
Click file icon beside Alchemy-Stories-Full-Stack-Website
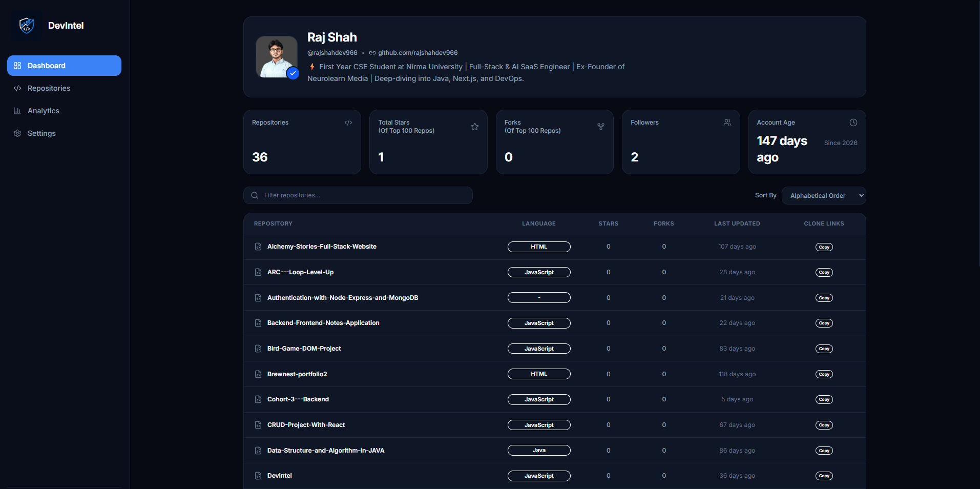pyautogui.click(x=258, y=247)
